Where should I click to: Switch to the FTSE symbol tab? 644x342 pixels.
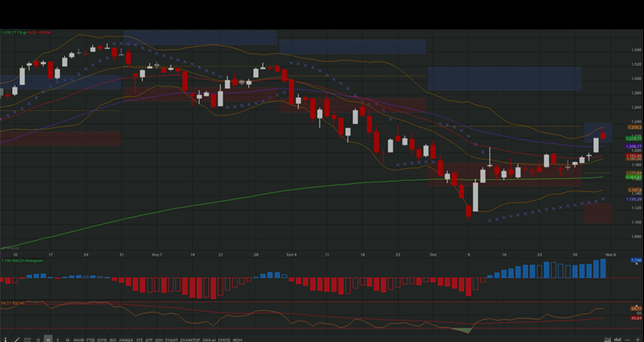[91, 340]
